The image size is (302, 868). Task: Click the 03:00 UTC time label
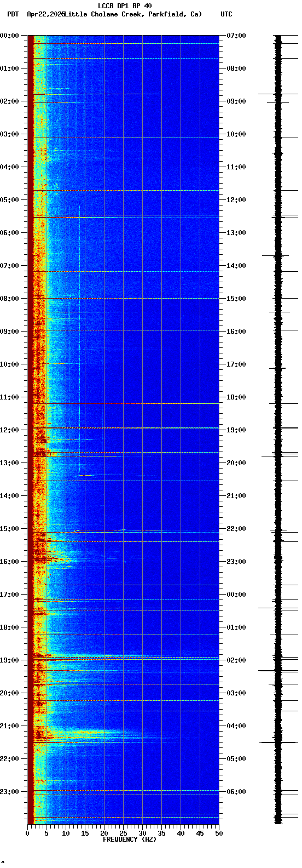coord(236,693)
